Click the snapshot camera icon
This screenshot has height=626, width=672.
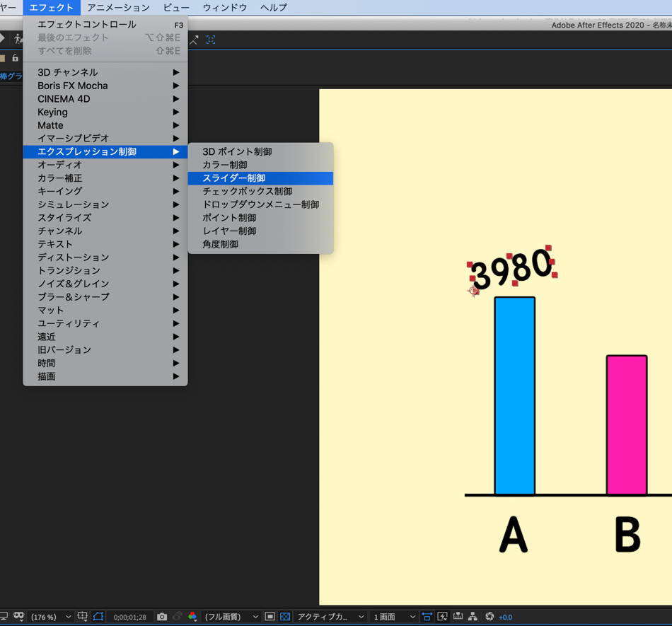[162, 617]
